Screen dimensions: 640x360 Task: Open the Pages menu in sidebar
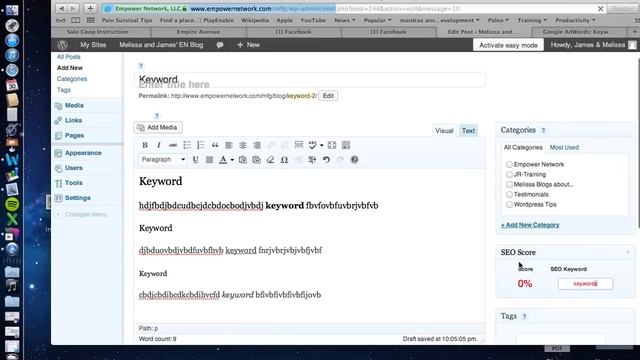[x=74, y=136]
